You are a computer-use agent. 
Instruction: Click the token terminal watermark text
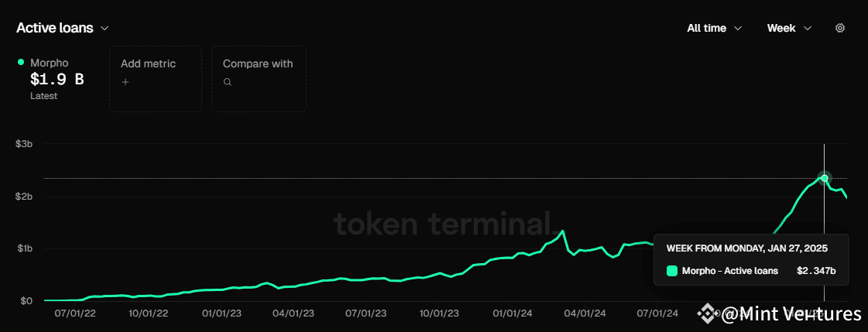(442, 223)
